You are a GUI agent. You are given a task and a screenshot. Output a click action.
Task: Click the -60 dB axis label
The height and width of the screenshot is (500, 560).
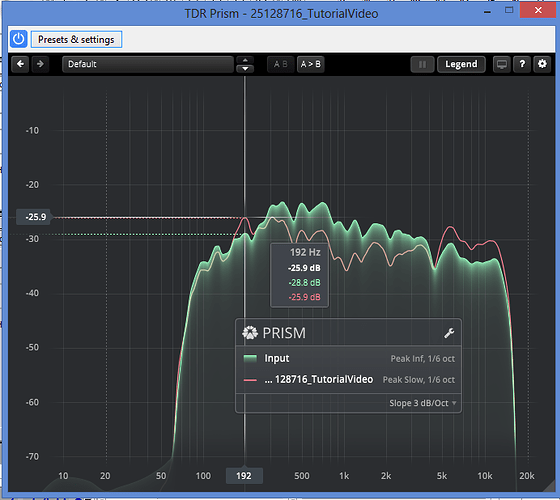point(32,402)
